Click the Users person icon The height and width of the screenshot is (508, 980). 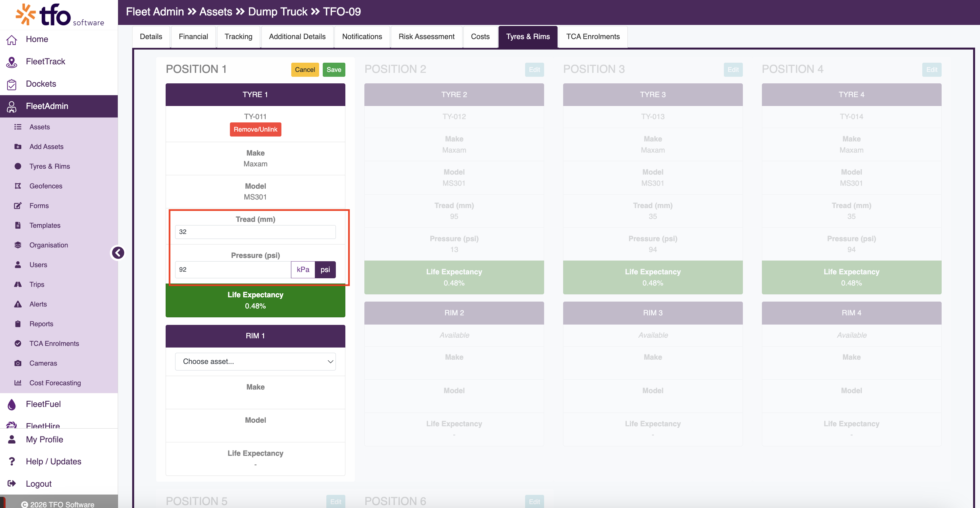(x=18, y=265)
